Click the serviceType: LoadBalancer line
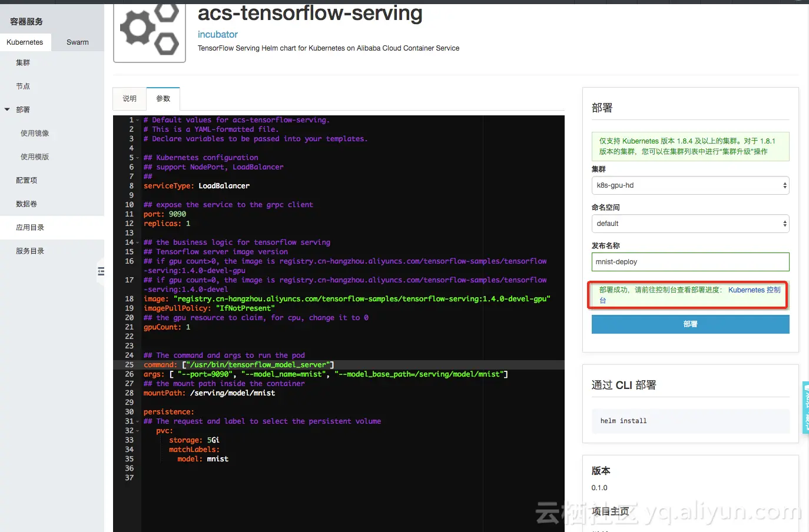 (x=197, y=186)
